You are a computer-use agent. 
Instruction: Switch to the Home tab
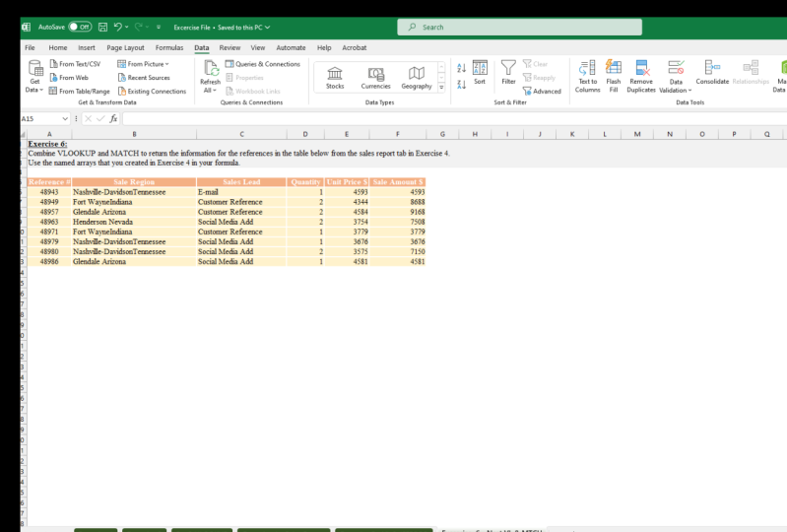coord(58,47)
